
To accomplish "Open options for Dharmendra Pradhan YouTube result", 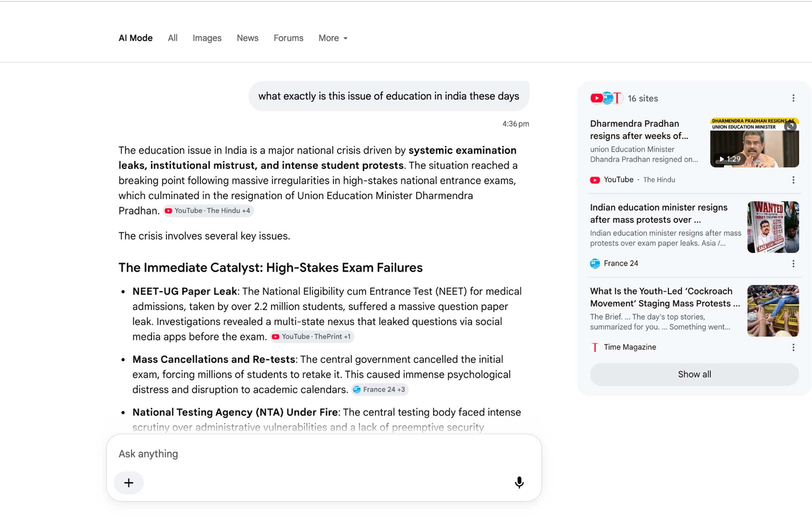I will point(793,180).
